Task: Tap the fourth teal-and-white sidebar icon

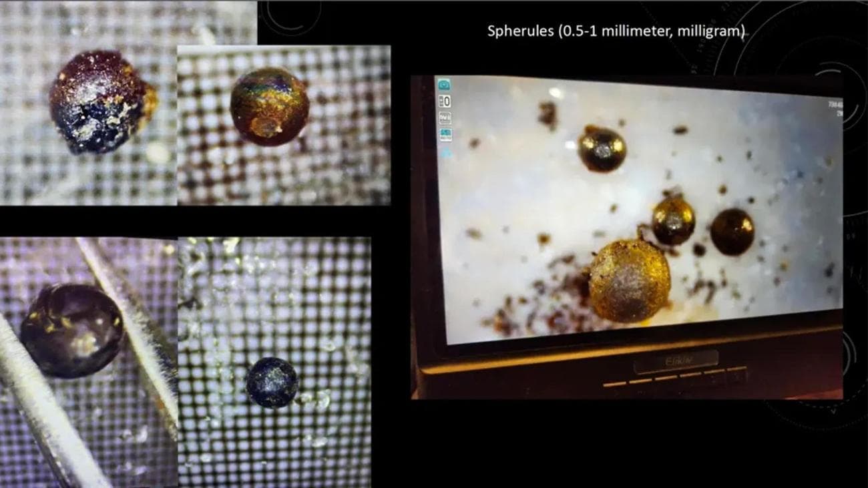Action: 444,135
